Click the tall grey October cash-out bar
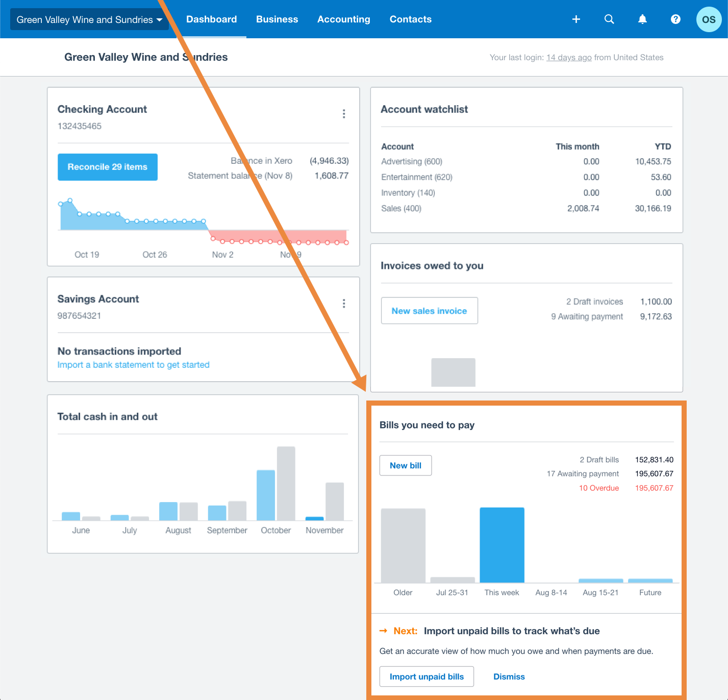Viewport: 728px width, 700px height. pyautogui.click(x=286, y=484)
